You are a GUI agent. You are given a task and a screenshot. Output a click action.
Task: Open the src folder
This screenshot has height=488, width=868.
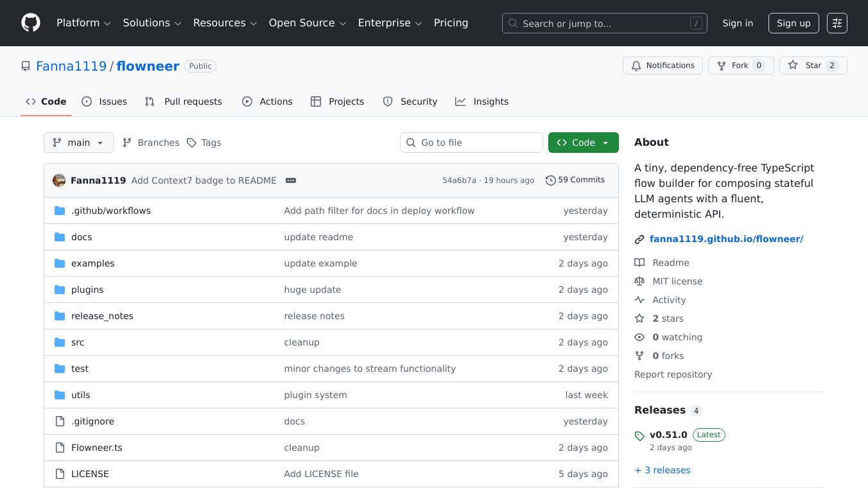[x=78, y=342]
